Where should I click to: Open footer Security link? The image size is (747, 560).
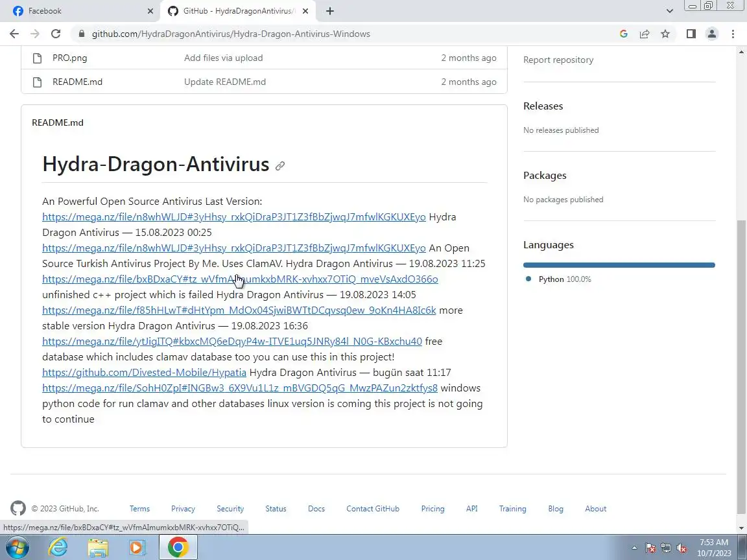pyautogui.click(x=230, y=509)
